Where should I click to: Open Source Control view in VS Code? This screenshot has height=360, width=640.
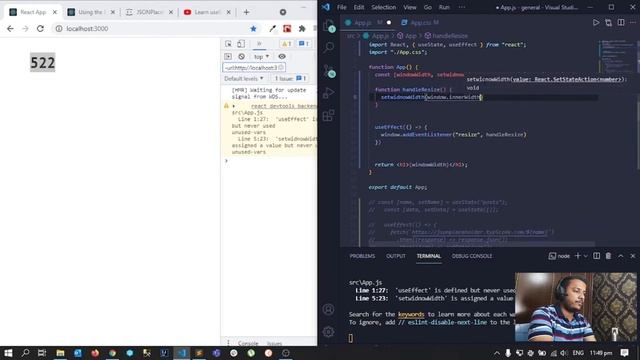coord(329,71)
